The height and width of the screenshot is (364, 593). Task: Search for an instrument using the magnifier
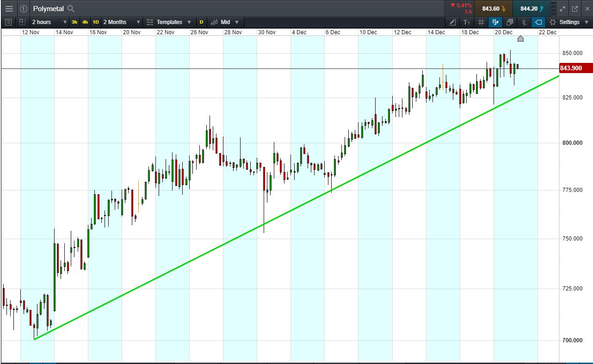tap(71, 9)
